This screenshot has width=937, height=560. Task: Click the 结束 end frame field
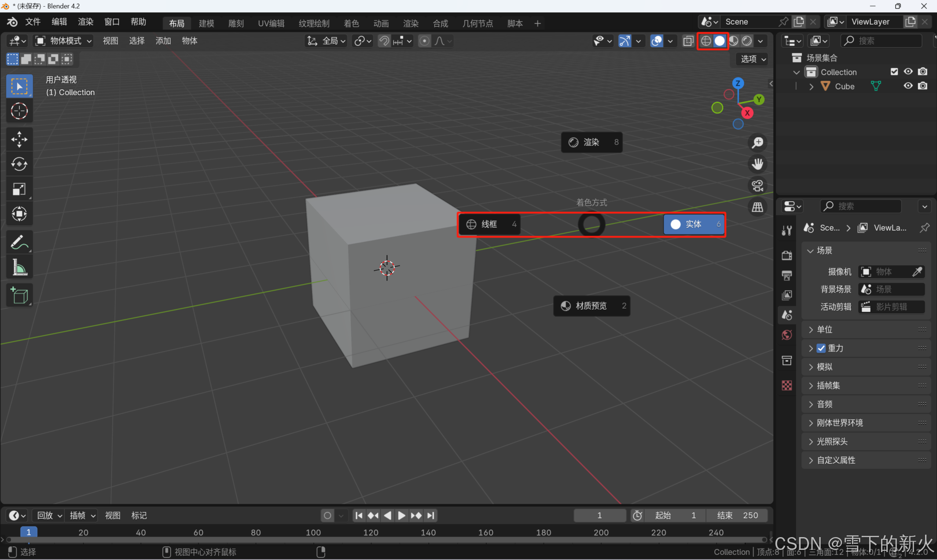pyautogui.click(x=737, y=515)
